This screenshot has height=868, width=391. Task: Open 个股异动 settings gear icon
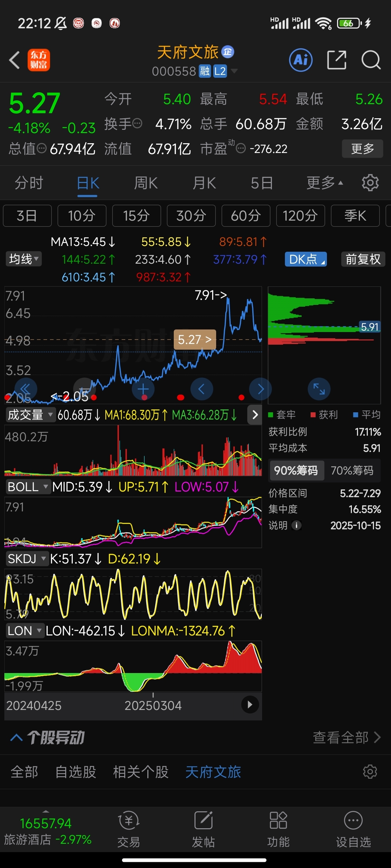370,772
